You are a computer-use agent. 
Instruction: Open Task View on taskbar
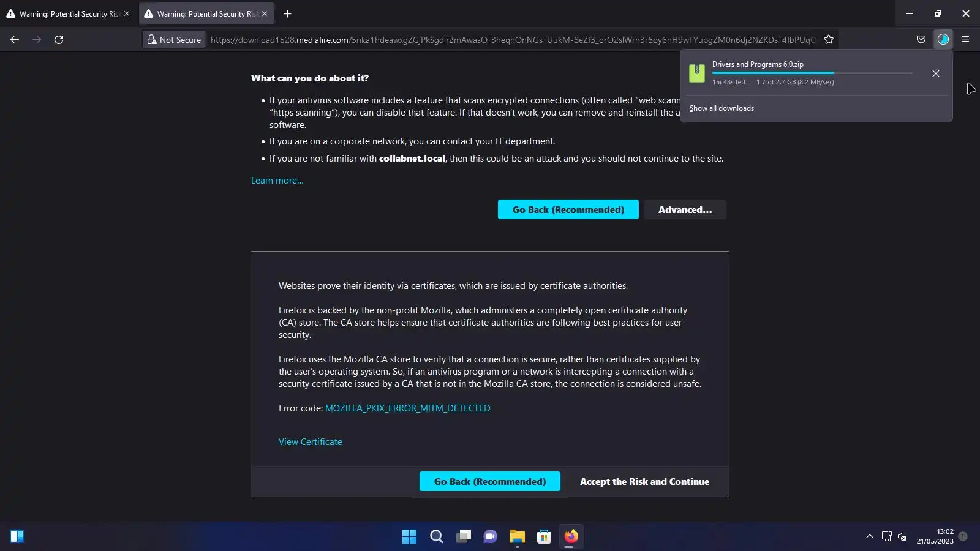click(464, 537)
